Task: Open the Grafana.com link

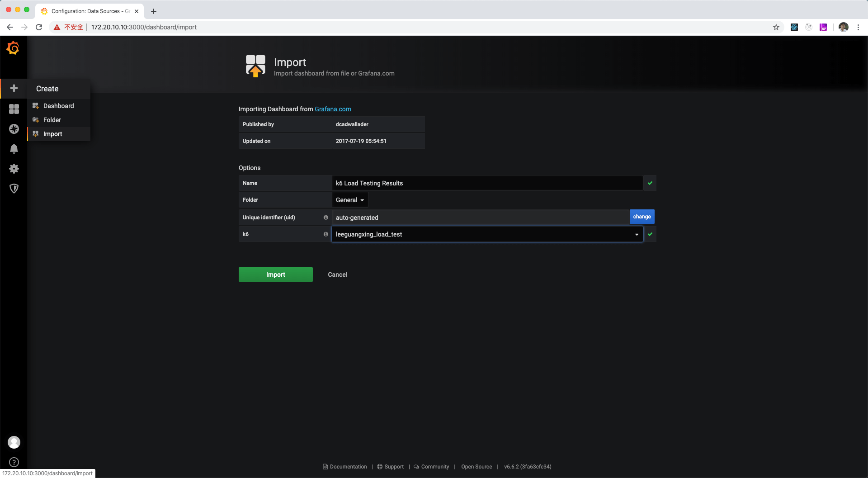Action: [333, 109]
